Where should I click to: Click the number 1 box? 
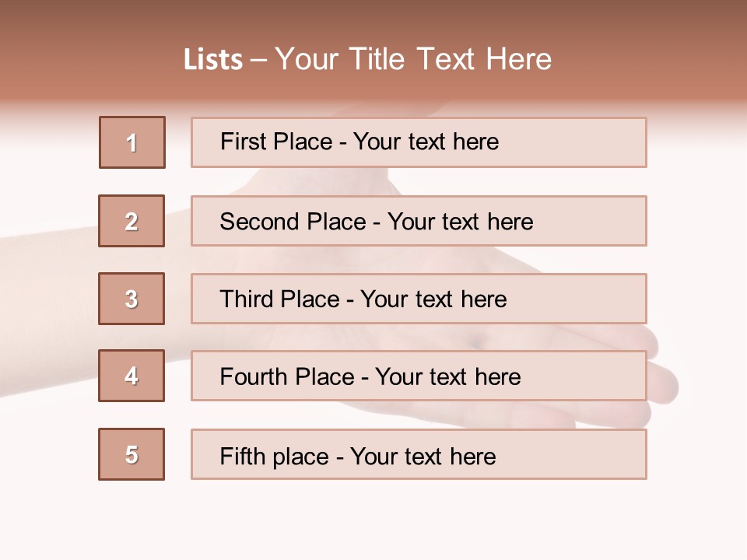pyautogui.click(x=132, y=142)
